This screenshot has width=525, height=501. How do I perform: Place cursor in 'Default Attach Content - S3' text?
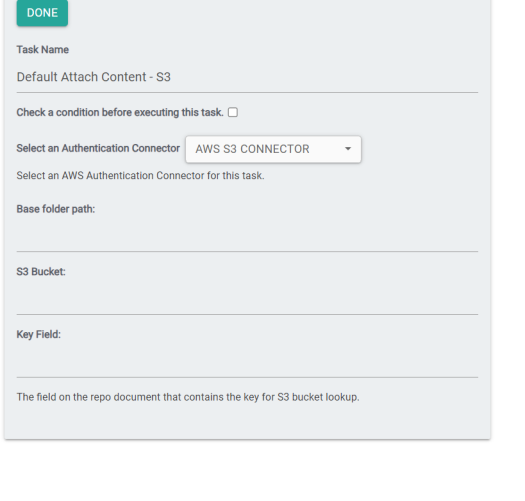click(x=94, y=77)
